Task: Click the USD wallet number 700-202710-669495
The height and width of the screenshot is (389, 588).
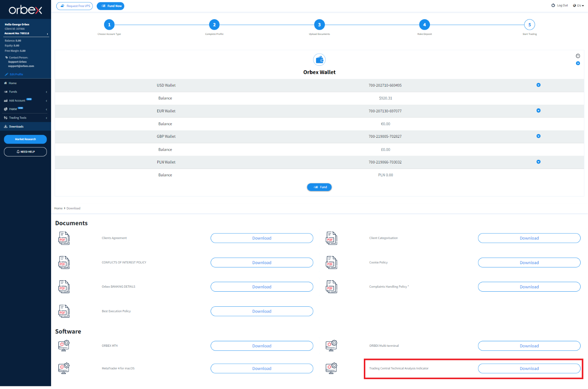Action: 385,85
